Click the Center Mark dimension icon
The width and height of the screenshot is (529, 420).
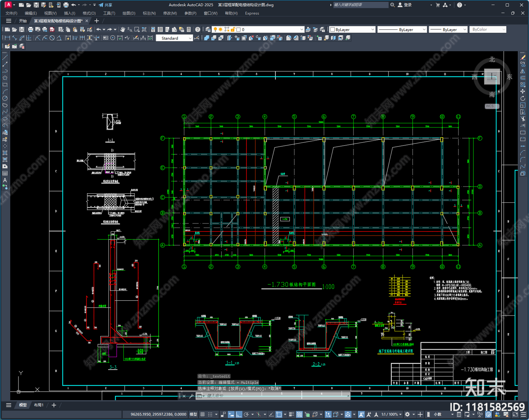[x=113, y=38]
